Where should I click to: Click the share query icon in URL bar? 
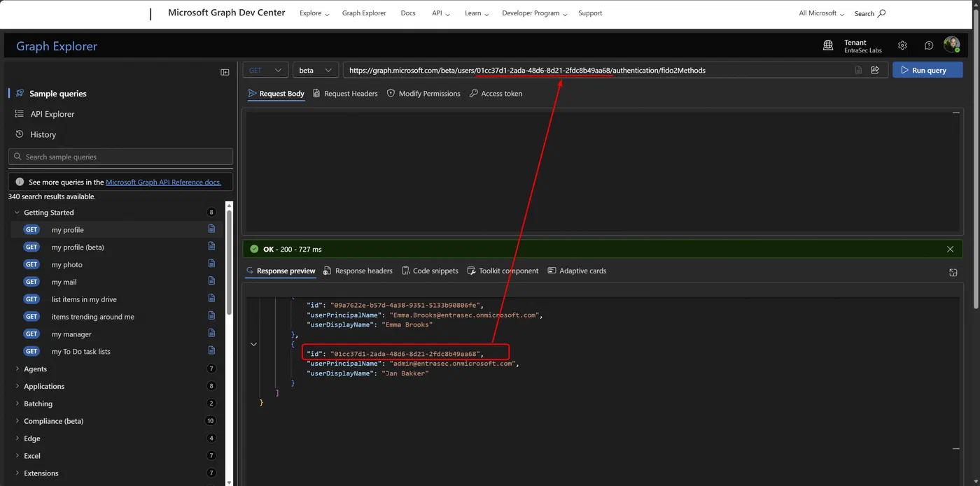(x=875, y=70)
